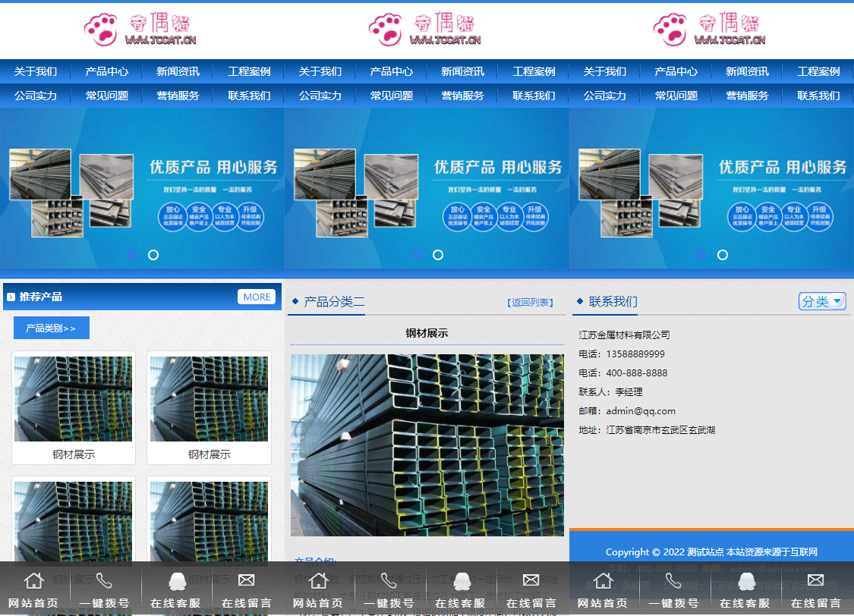Select the solid blue banner dot on 联系我们 page

701,255
